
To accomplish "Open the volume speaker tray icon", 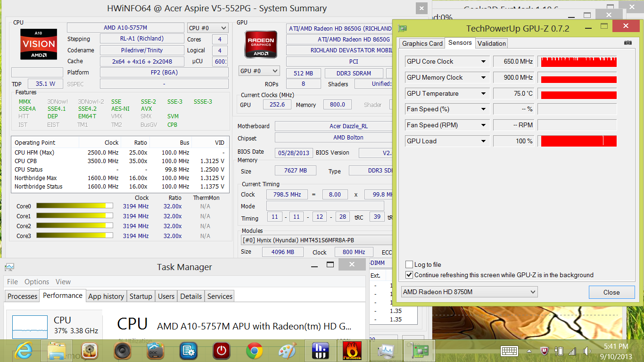I will point(587,351).
